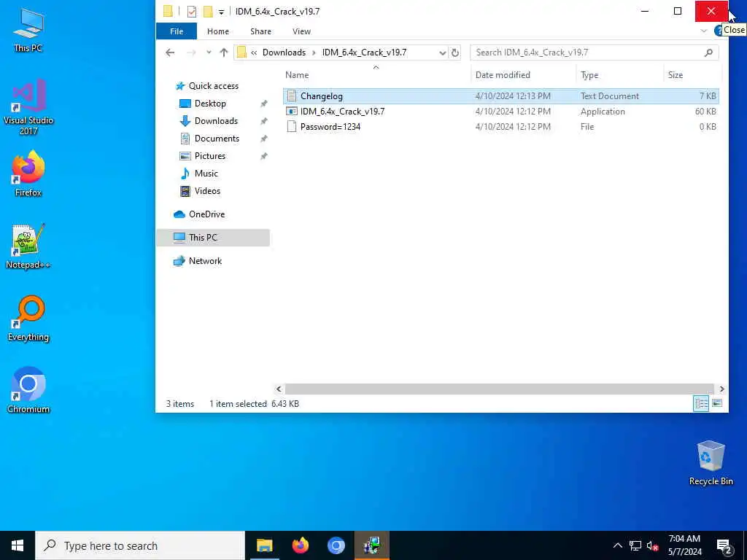Screen dimensions: 747x560
Task: Expand the ribbon with the chevron
Action: 704,31
